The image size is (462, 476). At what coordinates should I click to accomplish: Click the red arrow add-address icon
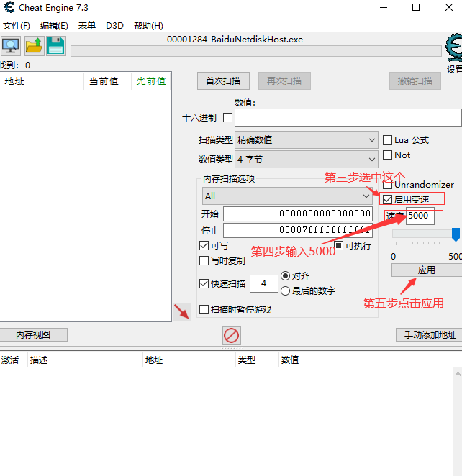point(182,311)
